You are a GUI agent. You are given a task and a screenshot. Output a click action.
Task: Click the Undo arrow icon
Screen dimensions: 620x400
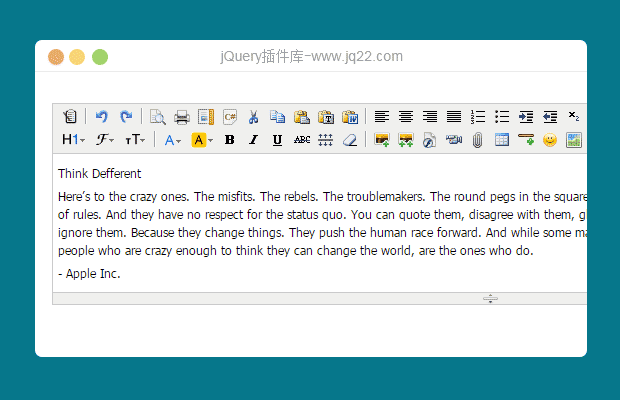[101, 117]
